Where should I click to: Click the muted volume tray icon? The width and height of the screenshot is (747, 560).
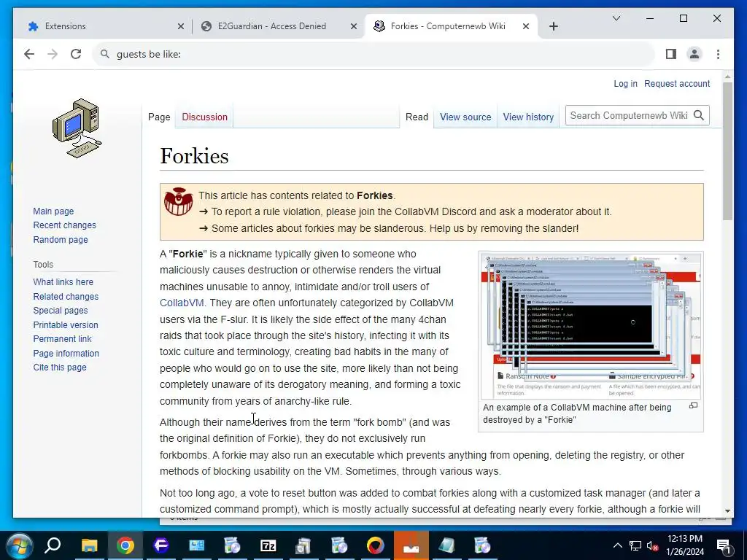pyautogui.click(x=652, y=545)
